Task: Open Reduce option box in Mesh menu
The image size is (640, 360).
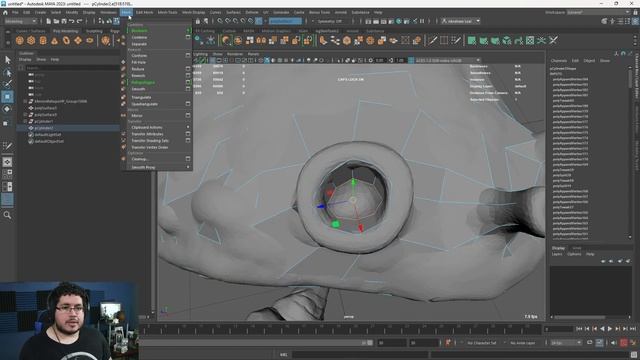Action: 188,69
